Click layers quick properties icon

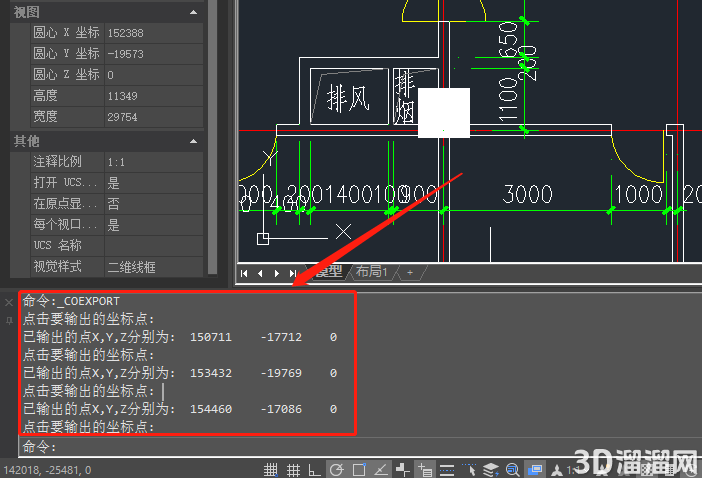click(491, 470)
